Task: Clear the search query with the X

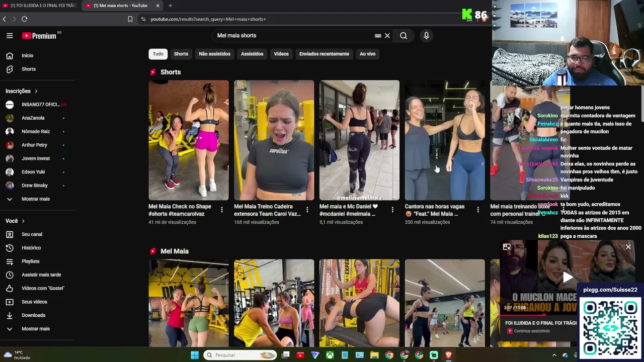Action: click(387, 36)
